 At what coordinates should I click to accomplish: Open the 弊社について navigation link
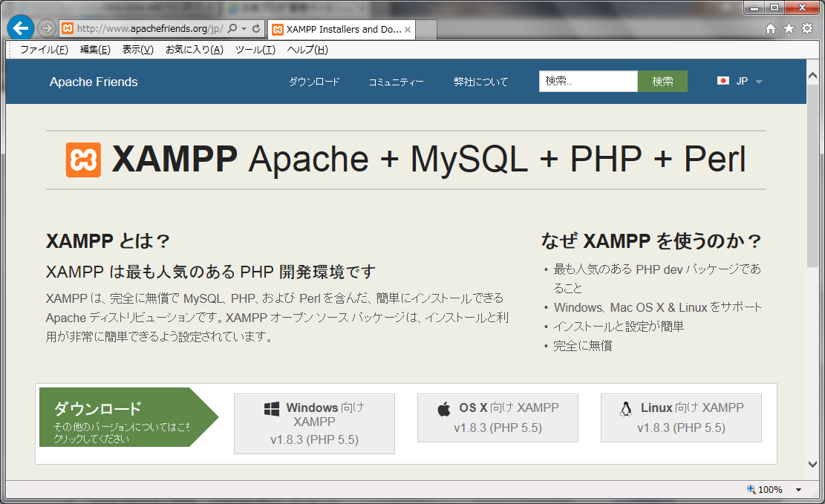point(481,82)
